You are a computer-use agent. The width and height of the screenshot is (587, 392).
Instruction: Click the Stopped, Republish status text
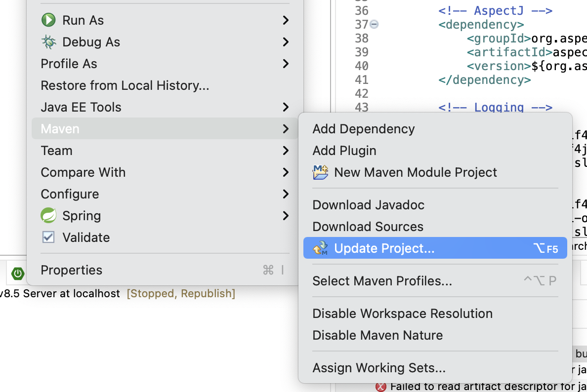(181, 294)
